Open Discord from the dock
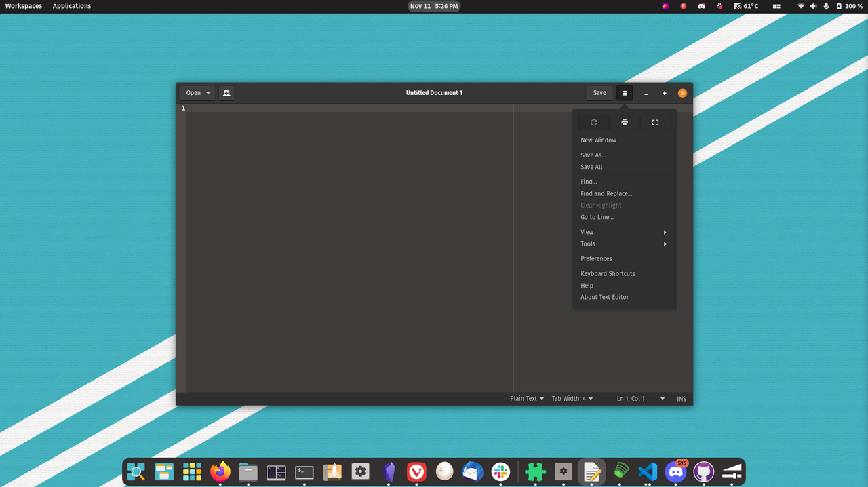The width and height of the screenshot is (868, 487). (675, 471)
